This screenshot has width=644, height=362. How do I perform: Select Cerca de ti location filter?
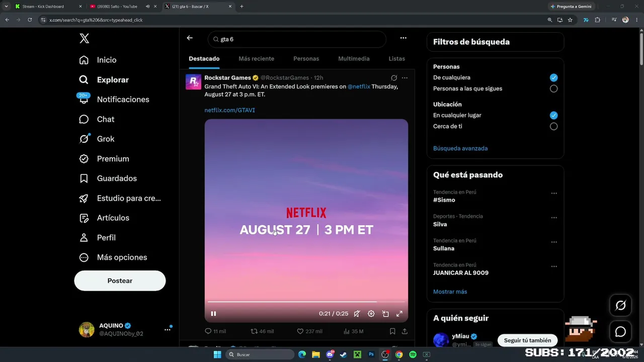[x=553, y=126]
